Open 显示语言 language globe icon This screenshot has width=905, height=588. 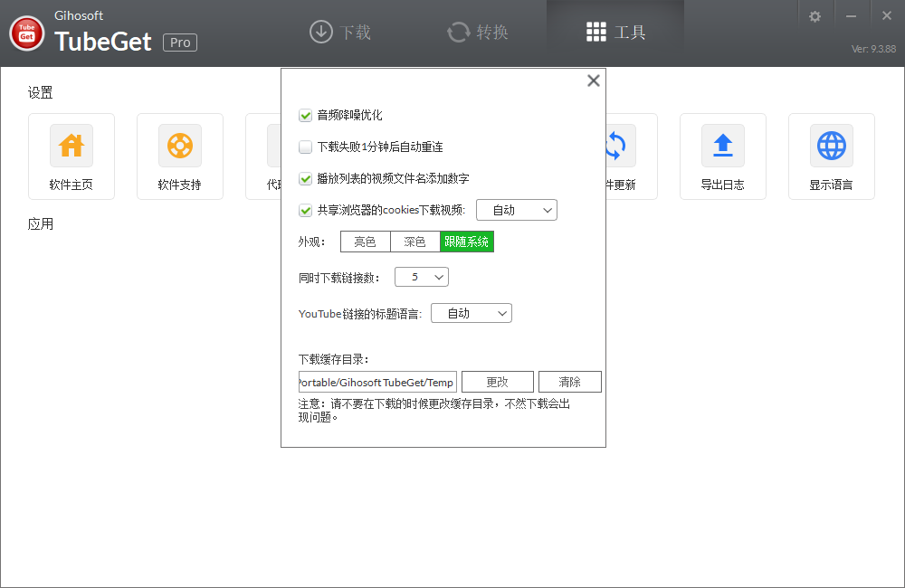click(831, 145)
